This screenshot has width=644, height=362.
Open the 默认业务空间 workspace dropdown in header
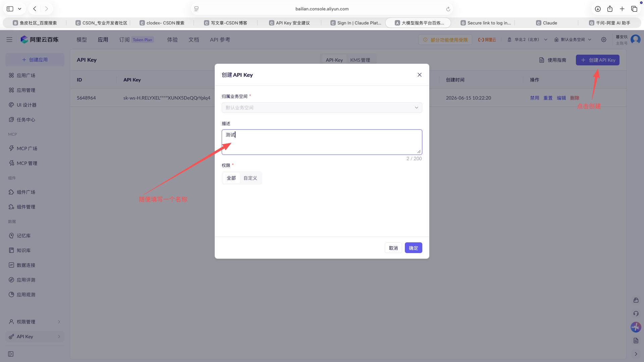pyautogui.click(x=573, y=40)
